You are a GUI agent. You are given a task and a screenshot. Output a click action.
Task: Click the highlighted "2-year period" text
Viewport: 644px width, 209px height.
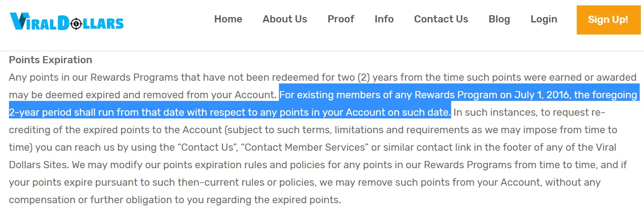coord(39,113)
